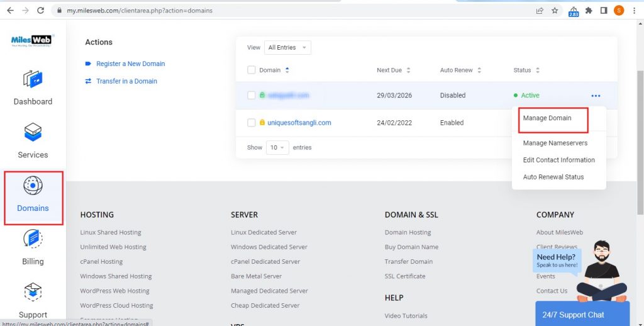Open Chrome three-dot menu
The width and height of the screenshot is (644, 326).
[634, 11]
